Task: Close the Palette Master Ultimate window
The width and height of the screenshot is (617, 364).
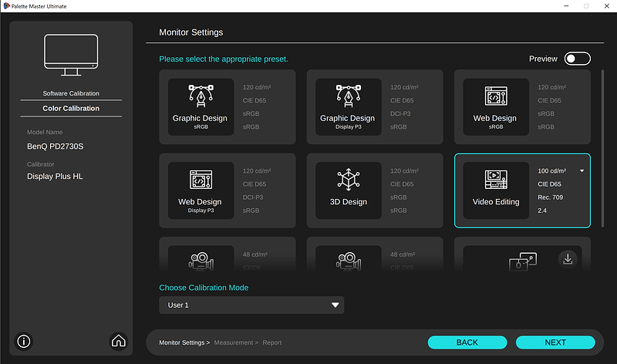Action: coord(606,6)
